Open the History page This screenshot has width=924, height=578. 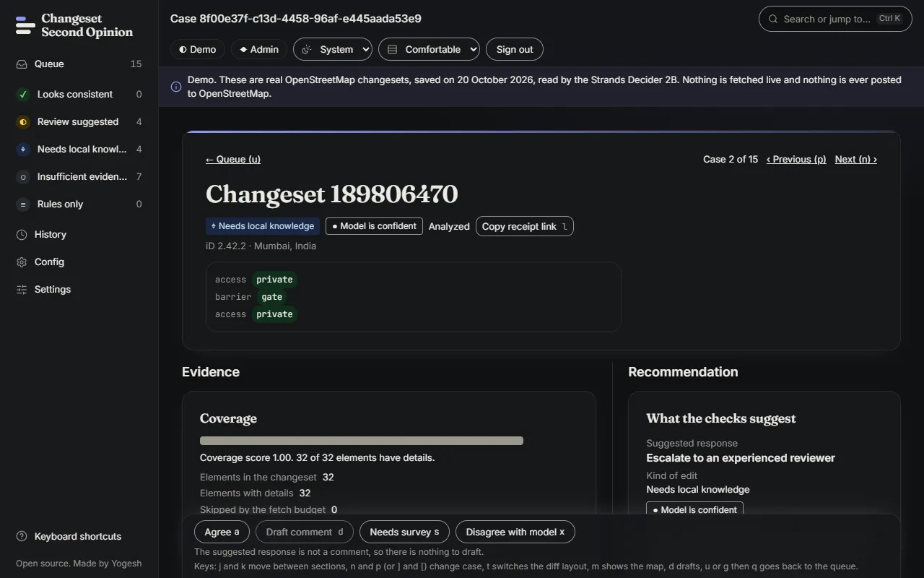pos(79,234)
